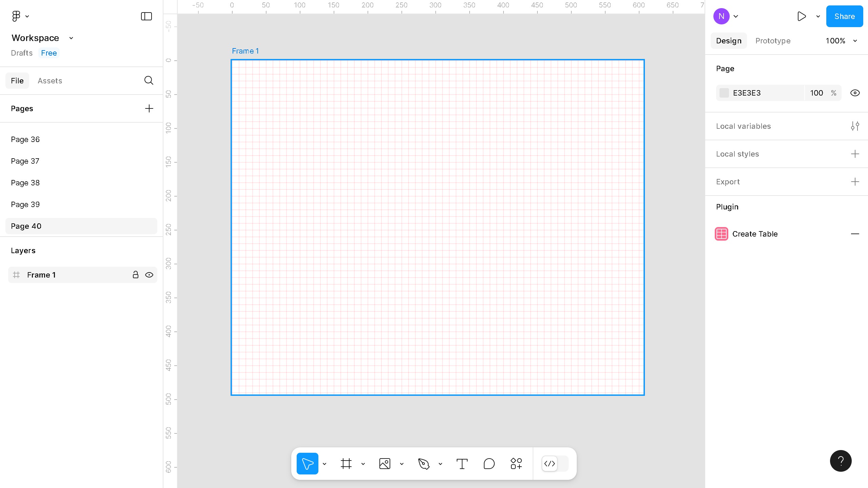Switch to the Prototype tab
The height and width of the screenshot is (488, 868).
tap(773, 41)
